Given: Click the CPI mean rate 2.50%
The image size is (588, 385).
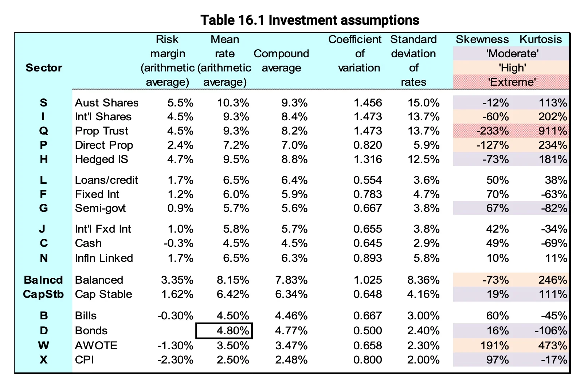Looking at the screenshot, I should [233, 360].
